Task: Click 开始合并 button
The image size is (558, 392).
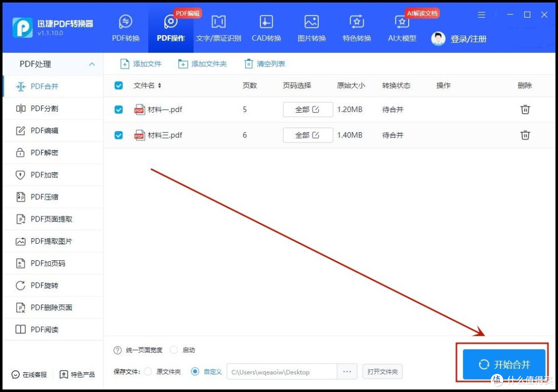Action: pos(504,364)
